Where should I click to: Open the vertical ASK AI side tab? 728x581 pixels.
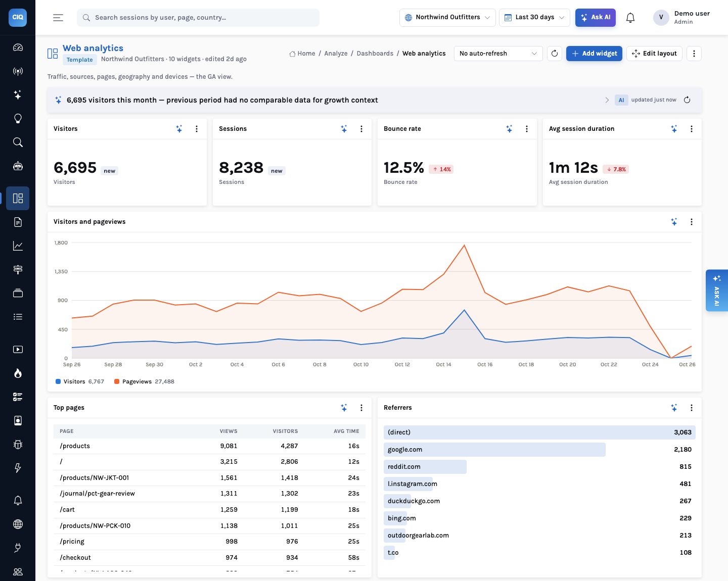tap(716, 290)
